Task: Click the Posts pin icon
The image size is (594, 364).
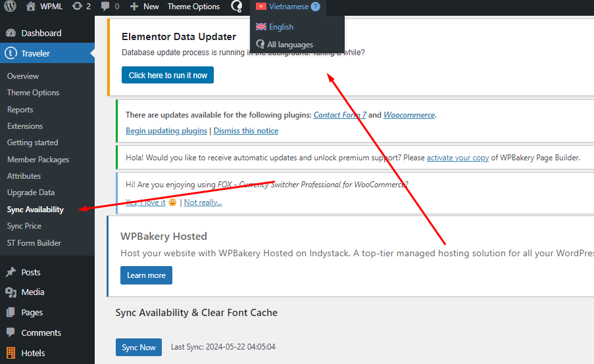Action: coord(11,272)
